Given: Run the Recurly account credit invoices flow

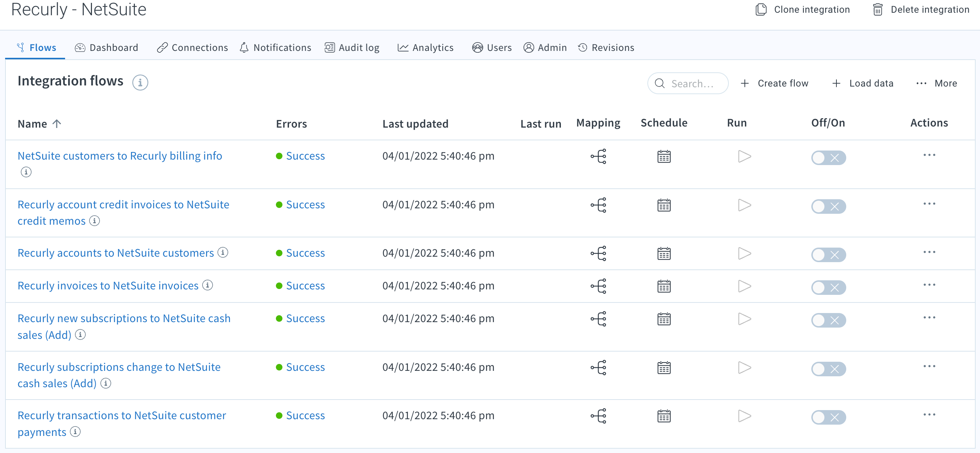Looking at the screenshot, I should pos(744,205).
